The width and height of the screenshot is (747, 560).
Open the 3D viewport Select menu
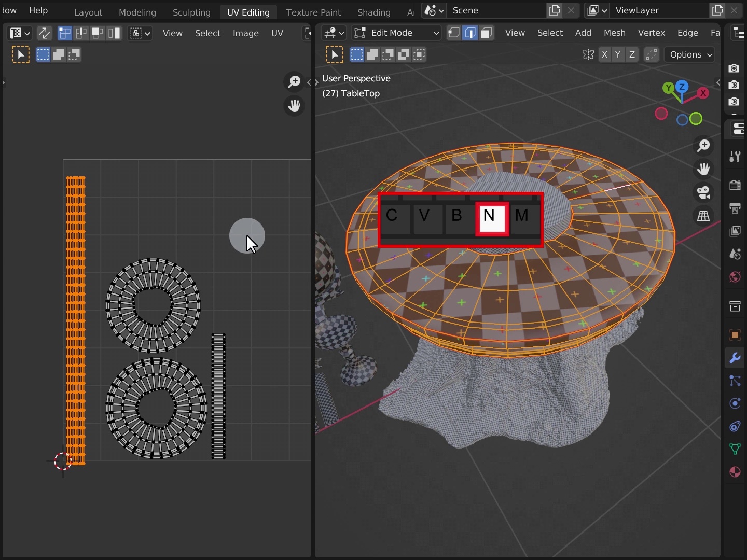point(550,33)
